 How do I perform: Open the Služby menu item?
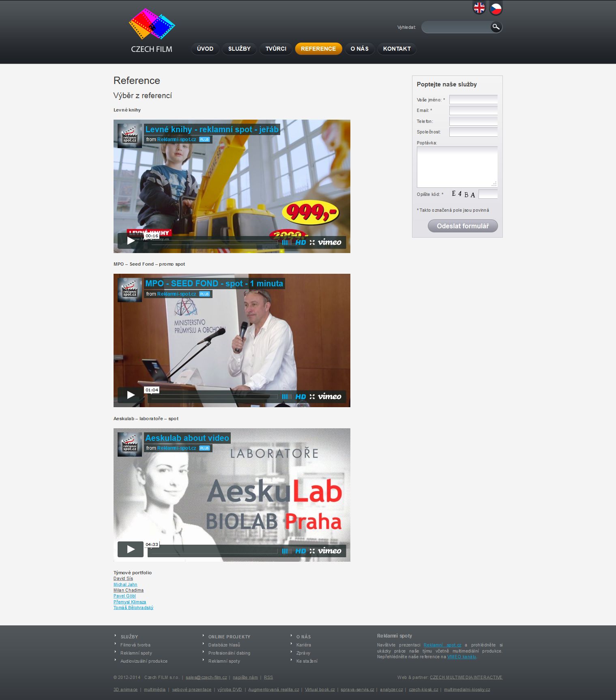239,49
